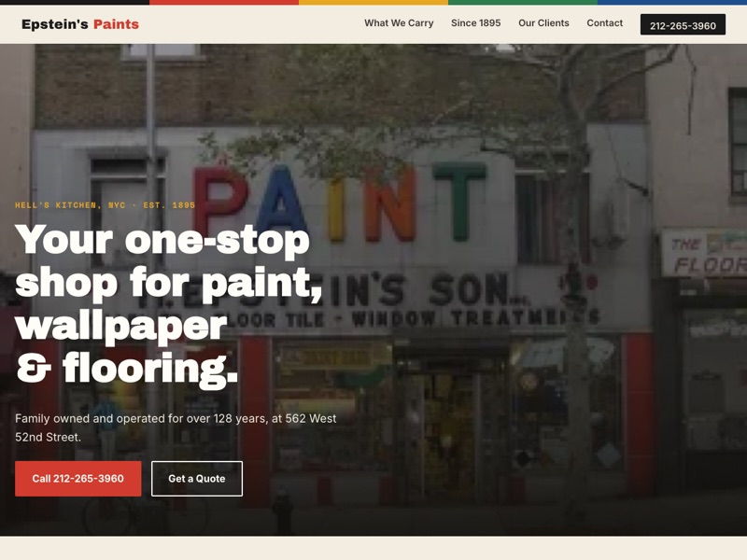Select the Get a Quote button

pyautogui.click(x=197, y=479)
